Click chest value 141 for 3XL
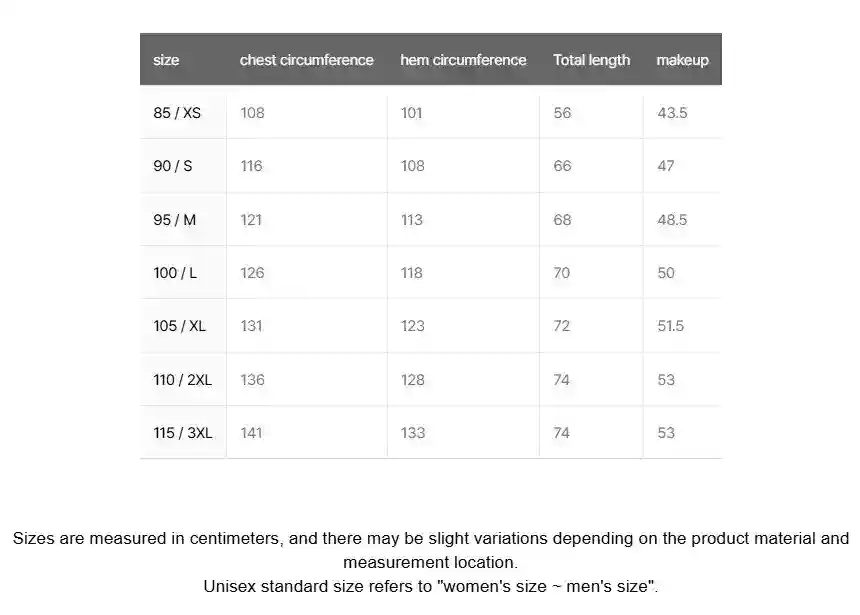The image size is (860, 615). click(251, 433)
